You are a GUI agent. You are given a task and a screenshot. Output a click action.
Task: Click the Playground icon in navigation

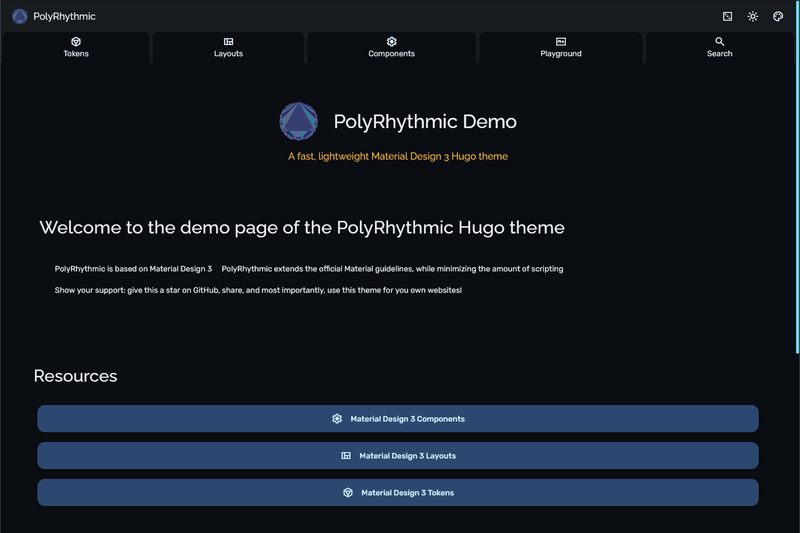(561, 41)
